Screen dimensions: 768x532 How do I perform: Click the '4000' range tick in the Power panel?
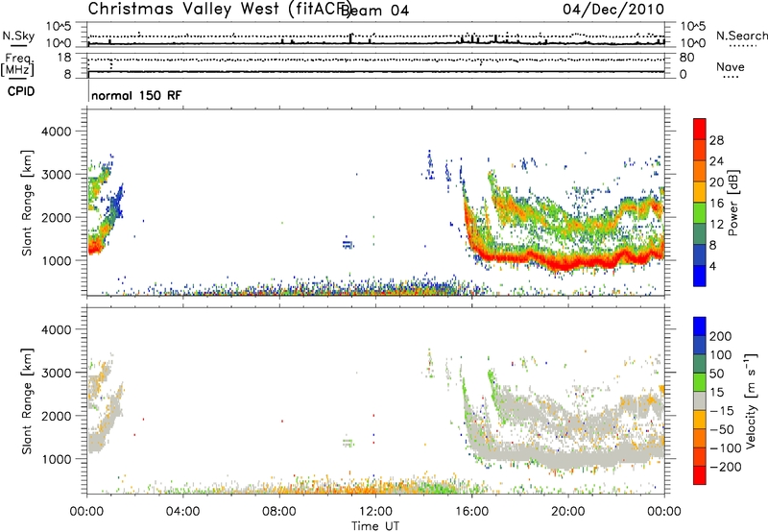[56, 132]
